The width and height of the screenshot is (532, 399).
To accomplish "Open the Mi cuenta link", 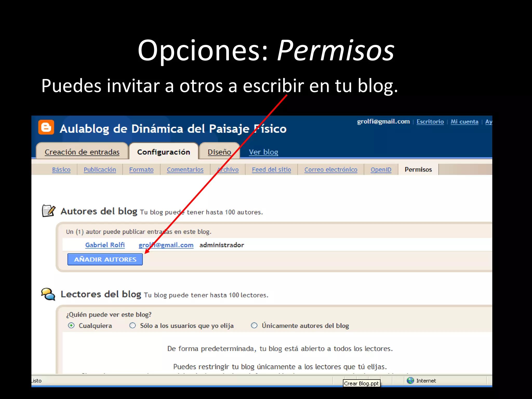I will 464,122.
